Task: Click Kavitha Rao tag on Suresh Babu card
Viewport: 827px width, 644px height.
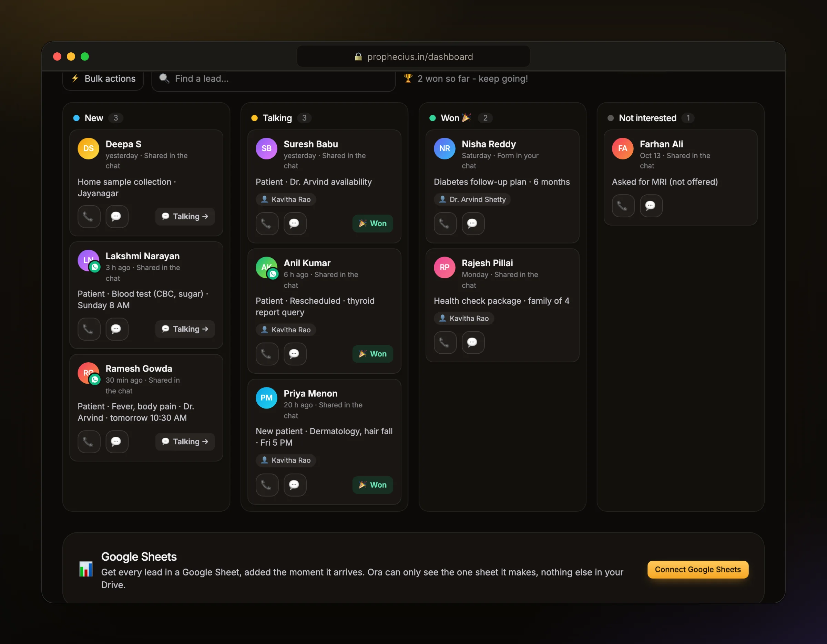Action: point(286,199)
